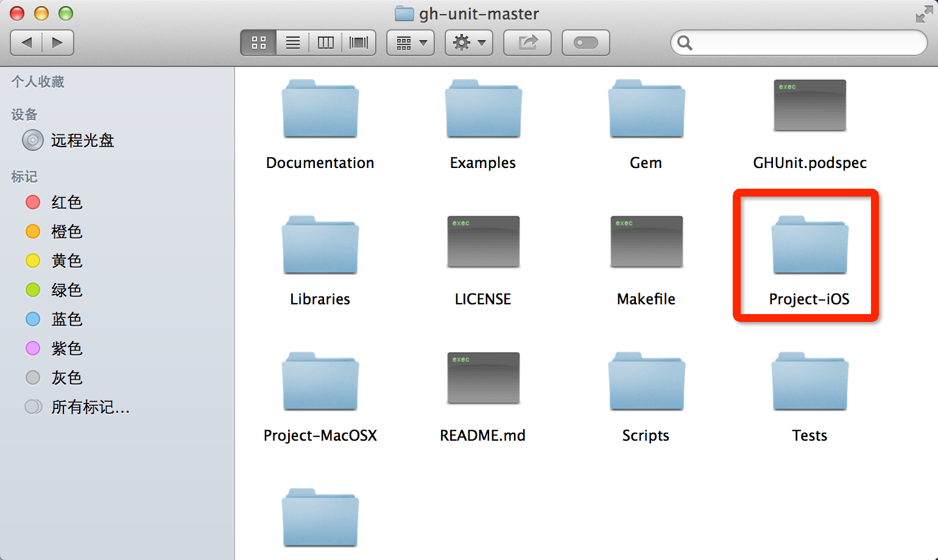This screenshot has height=560, width=938.
Task: Select the Makefile file icon
Action: click(x=647, y=242)
